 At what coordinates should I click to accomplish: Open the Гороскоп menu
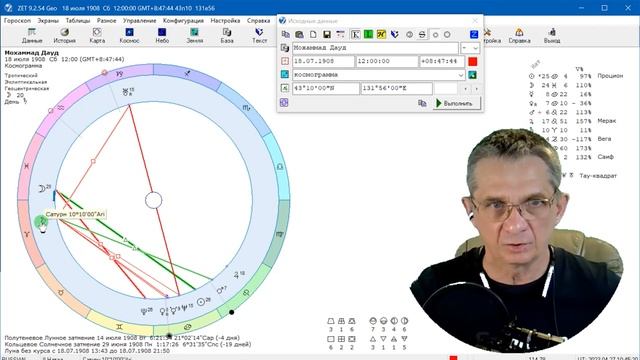coord(17,20)
